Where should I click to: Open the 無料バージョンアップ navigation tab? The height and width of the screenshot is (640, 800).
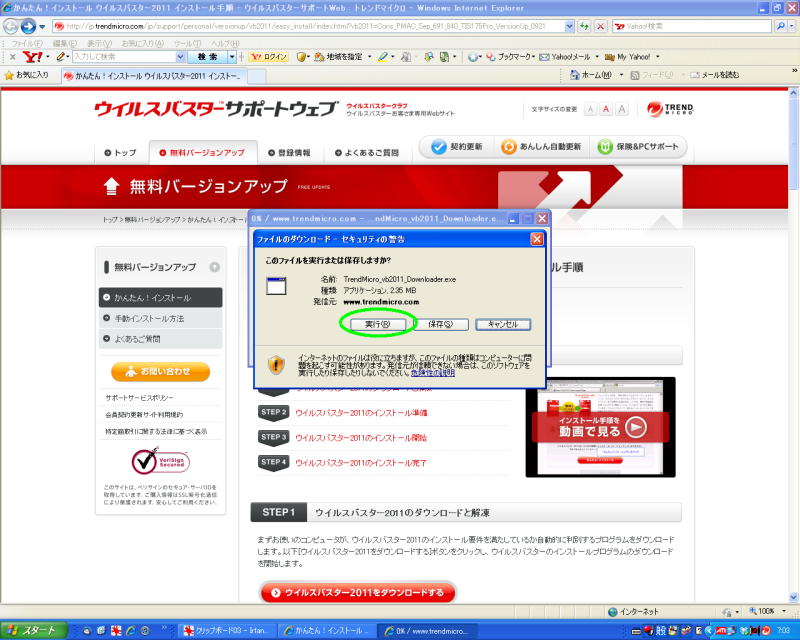203,153
